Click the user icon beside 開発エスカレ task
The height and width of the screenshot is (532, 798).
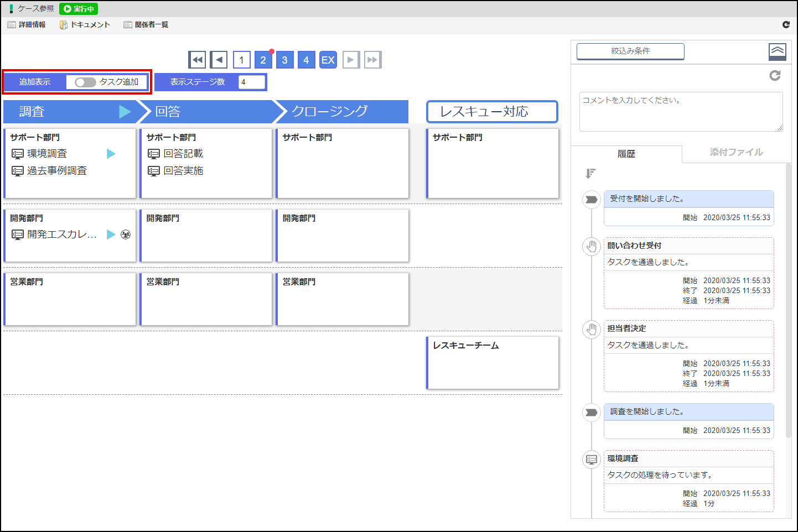pos(126,234)
